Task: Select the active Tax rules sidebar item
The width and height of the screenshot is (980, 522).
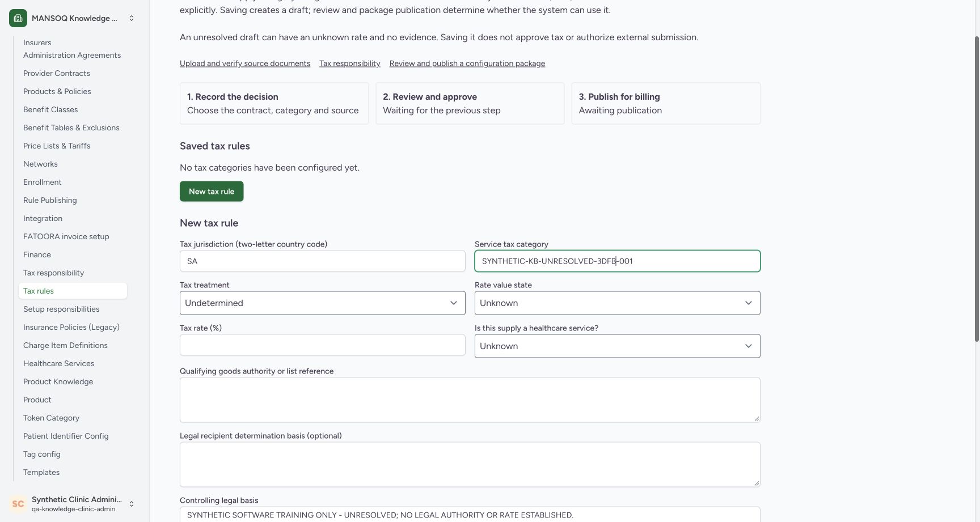Action: [x=73, y=291]
